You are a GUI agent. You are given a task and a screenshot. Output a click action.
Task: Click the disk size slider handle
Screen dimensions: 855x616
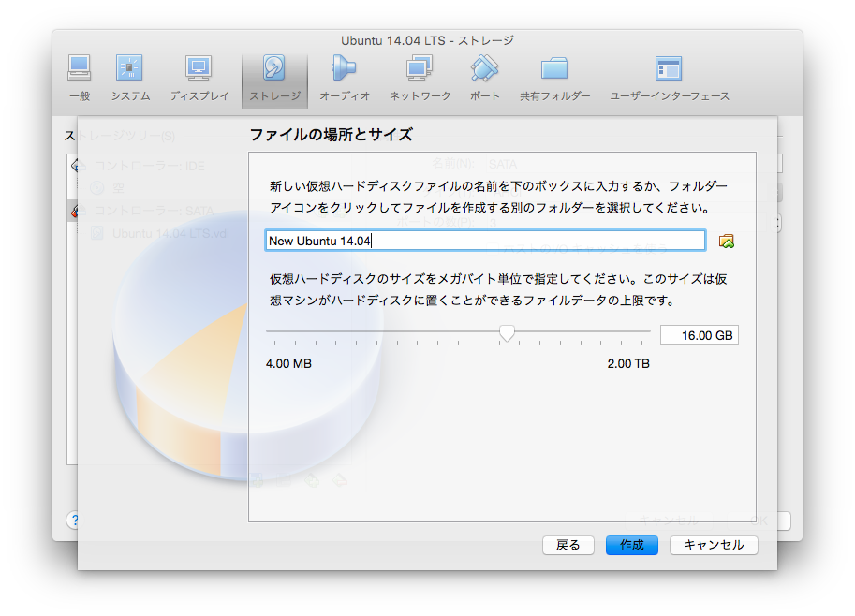point(508,332)
